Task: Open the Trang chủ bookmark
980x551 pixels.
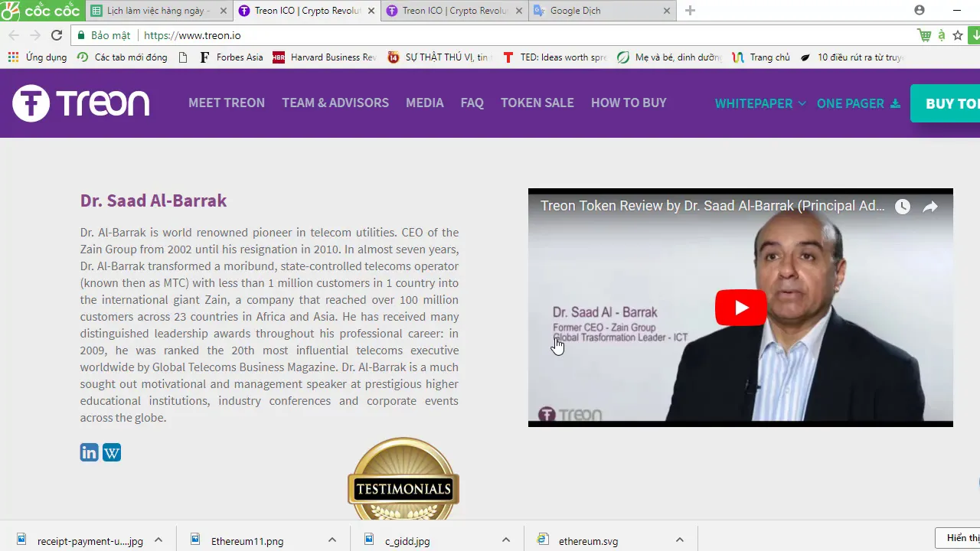Action: [x=761, y=57]
